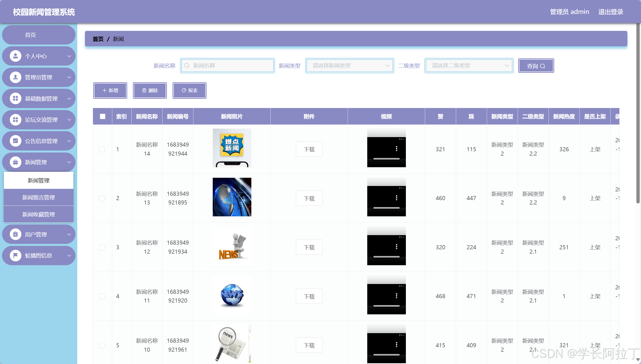Open the 二级类型 dropdown

(x=469, y=66)
